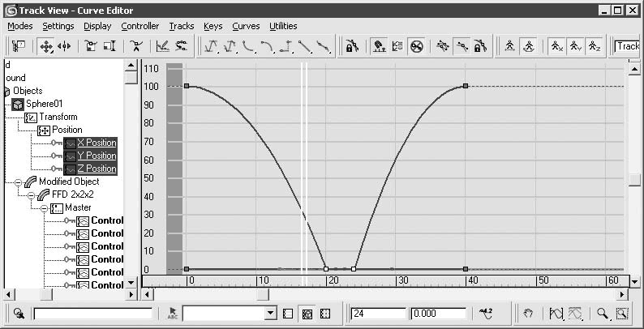Image resolution: width=644 pixels, height=329 pixels.
Task: Select the Move Keys tool
Action: [46, 46]
